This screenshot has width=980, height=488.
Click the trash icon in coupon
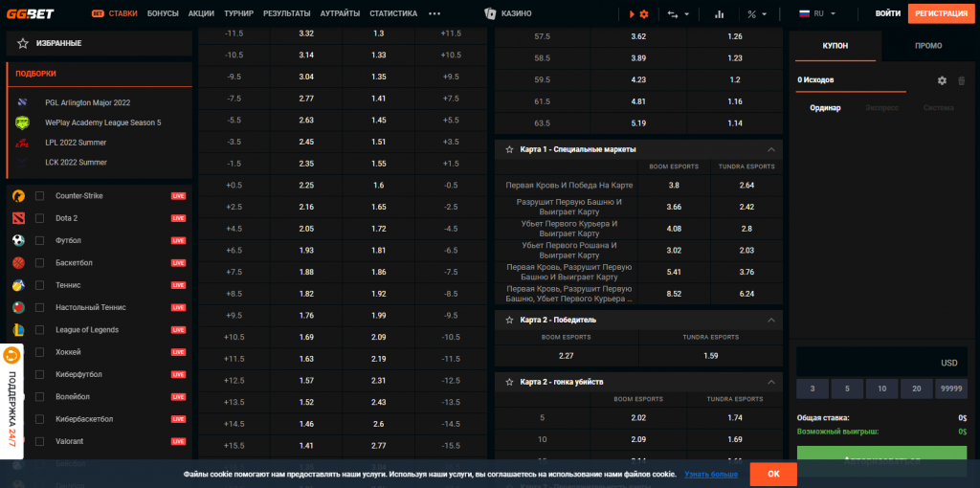pos(961,81)
